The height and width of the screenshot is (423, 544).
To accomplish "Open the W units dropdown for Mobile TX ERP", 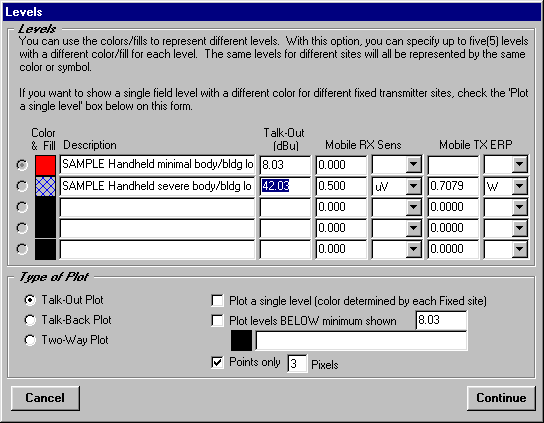I will pyautogui.click(x=519, y=186).
